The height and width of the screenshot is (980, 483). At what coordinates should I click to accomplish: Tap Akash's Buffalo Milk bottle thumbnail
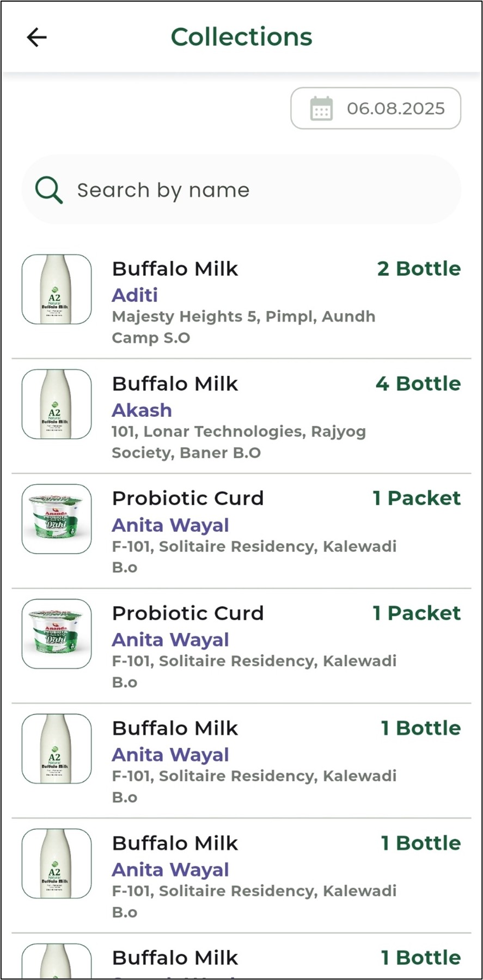click(x=57, y=404)
